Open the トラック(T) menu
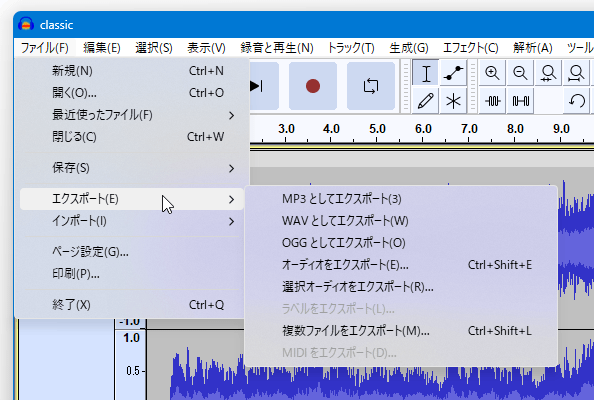This screenshot has width=594, height=400. [x=351, y=48]
